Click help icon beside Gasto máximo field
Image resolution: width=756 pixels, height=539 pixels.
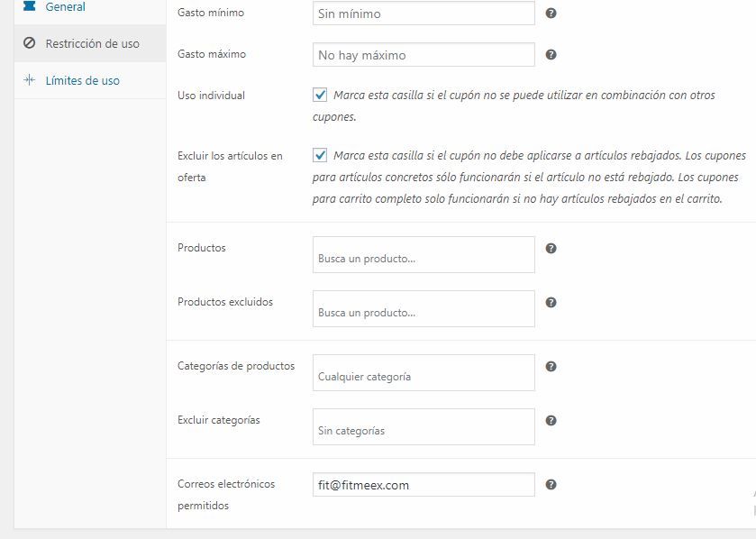tap(551, 54)
